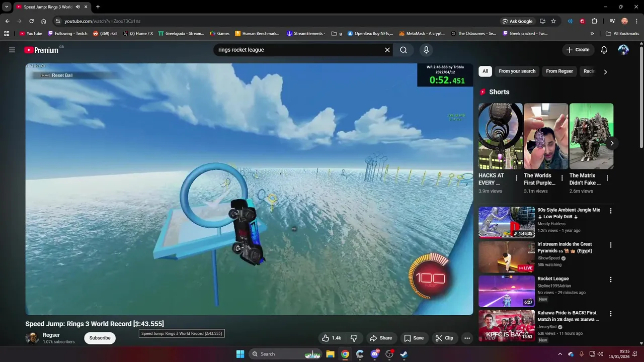Click Ask Google in the address bar

click(x=517, y=21)
